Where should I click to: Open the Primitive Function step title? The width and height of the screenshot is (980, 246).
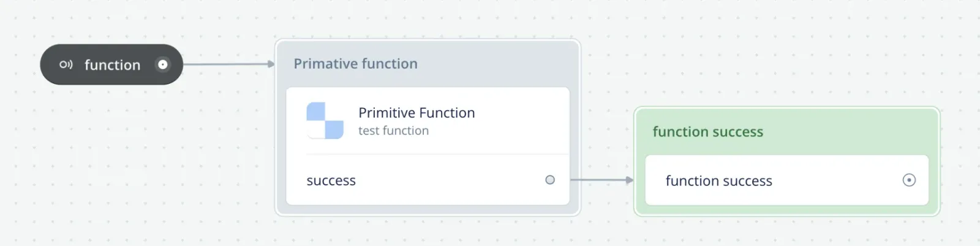(x=417, y=113)
